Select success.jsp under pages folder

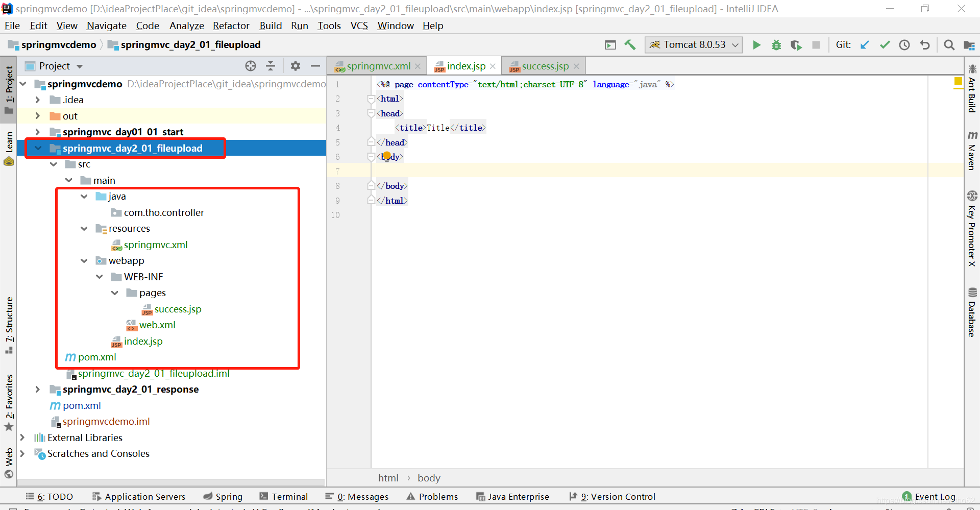178,309
